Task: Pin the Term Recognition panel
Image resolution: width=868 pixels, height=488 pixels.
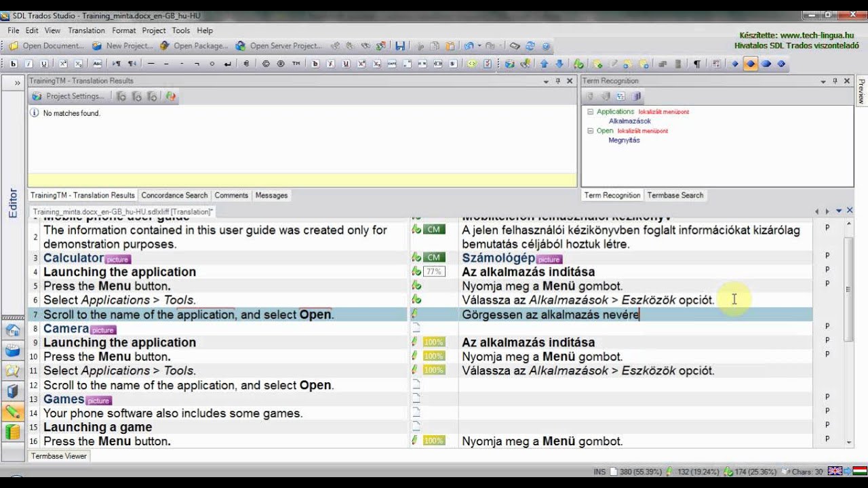Action: 835,81
